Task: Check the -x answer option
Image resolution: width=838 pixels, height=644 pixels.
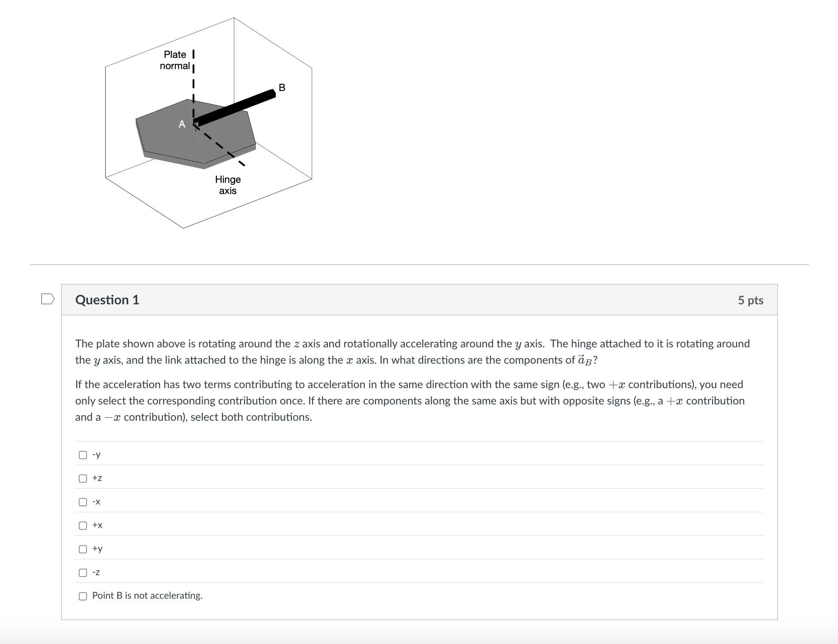Action: tap(82, 502)
